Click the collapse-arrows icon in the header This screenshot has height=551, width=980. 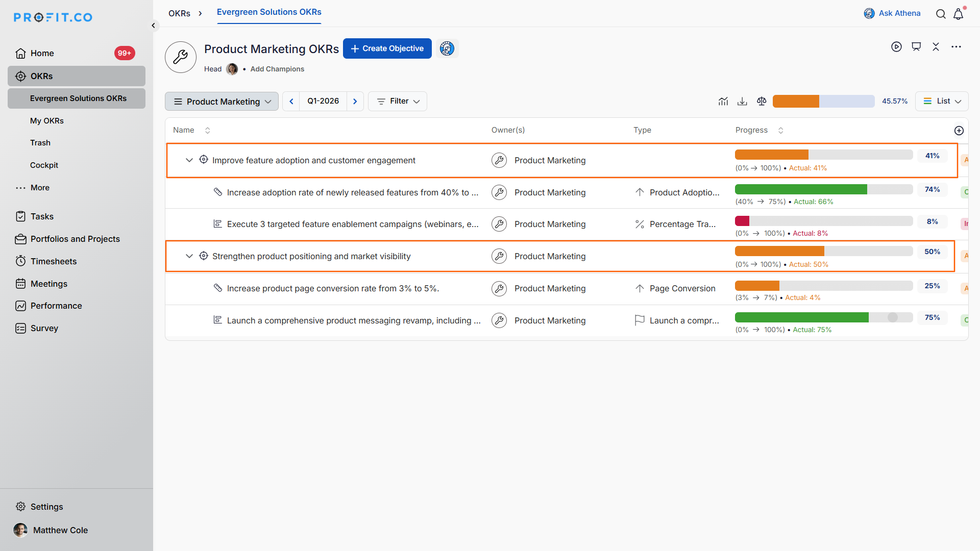pyautogui.click(x=936, y=47)
